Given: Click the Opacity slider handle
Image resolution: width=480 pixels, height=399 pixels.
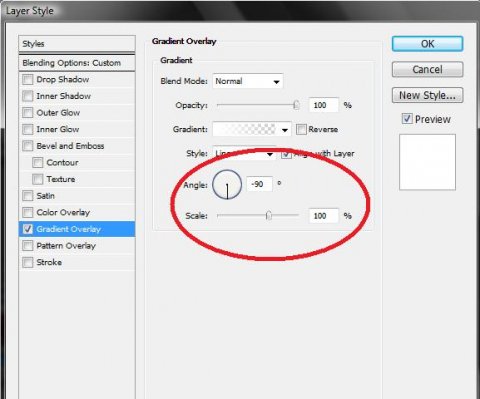Looking at the screenshot, I should point(296,105).
